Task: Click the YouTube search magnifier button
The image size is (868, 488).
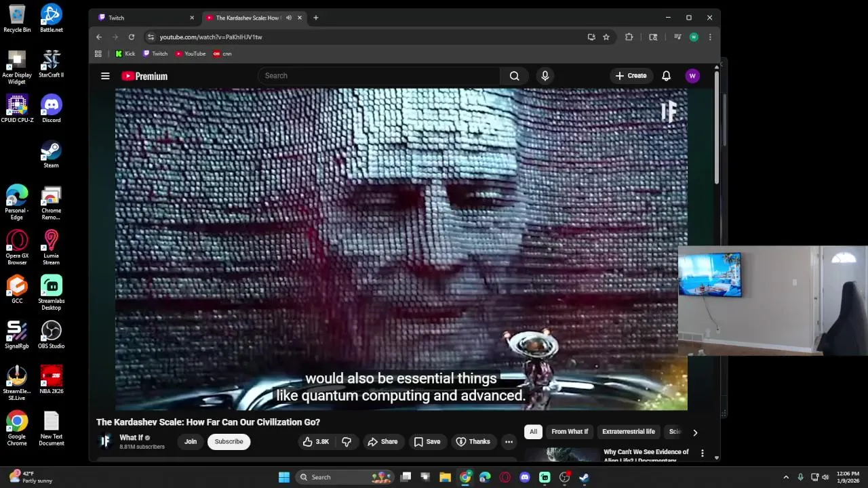Action: pos(514,76)
